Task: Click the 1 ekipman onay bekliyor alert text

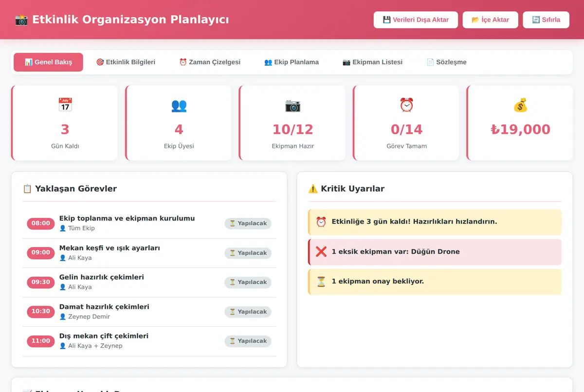Action: pyautogui.click(x=378, y=282)
